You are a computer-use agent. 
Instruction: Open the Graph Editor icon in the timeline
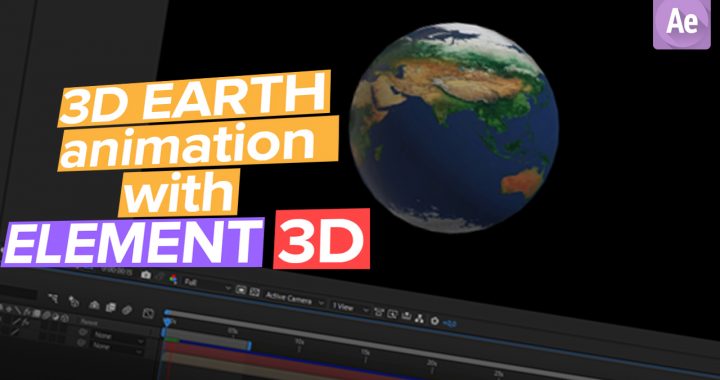click(x=148, y=313)
